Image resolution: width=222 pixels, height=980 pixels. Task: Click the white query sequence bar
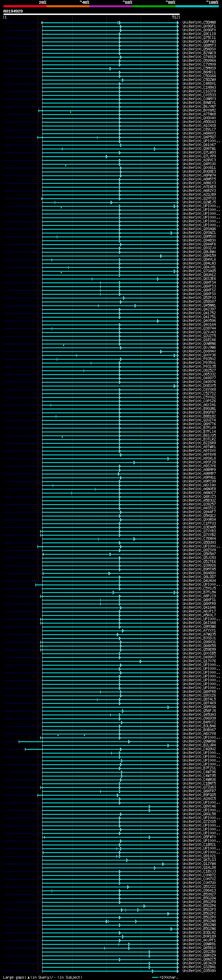pos(92,15)
